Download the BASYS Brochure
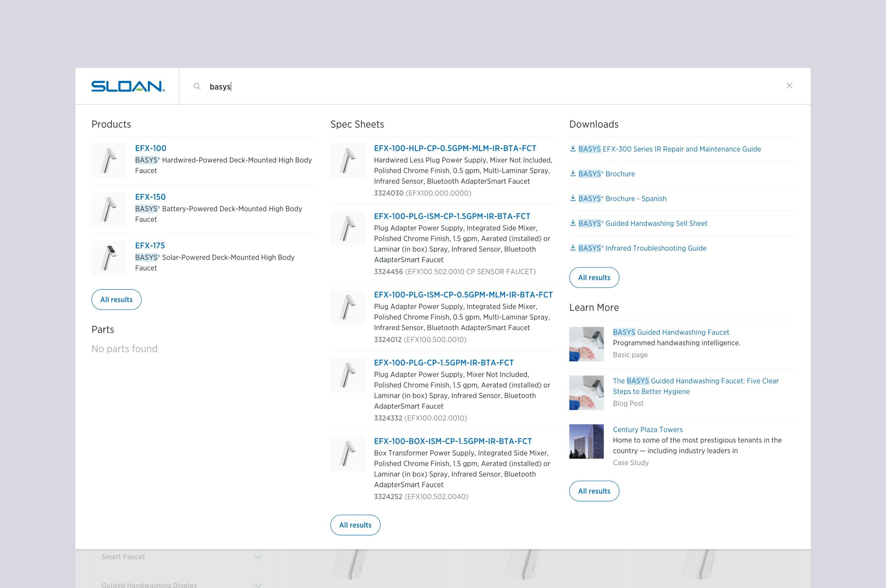886x588 pixels. click(x=606, y=174)
